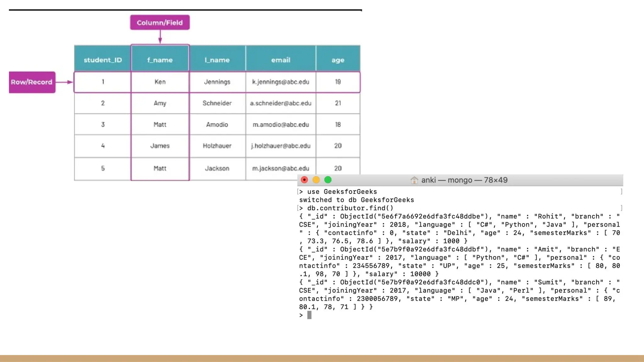Click the k.jennings@abc.edu email cell
This screenshot has height=362, width=644.
[x=280, y=82]
